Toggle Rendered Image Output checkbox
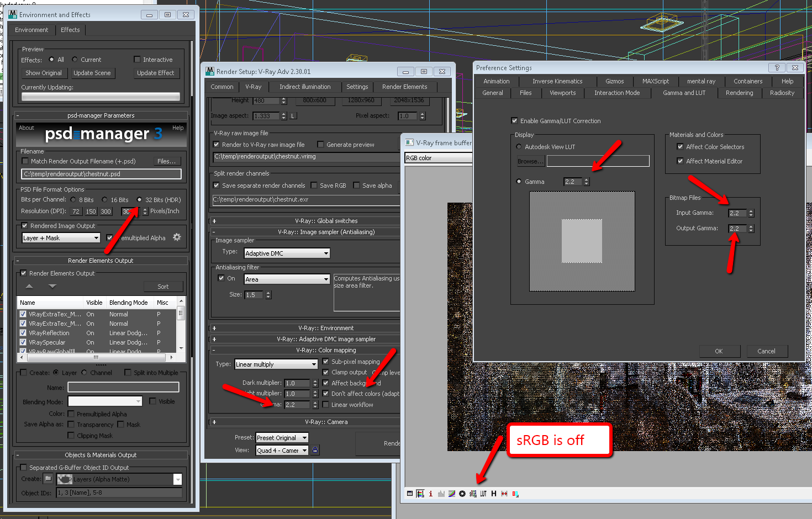The width and height of the screenshot is (812, 519). (24, 225)
